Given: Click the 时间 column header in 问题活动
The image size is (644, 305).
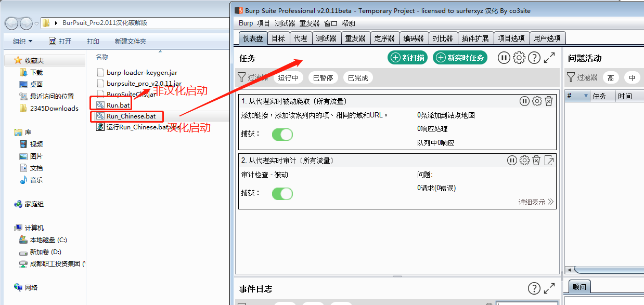Looking at the screenshot, I should (629, 96).
